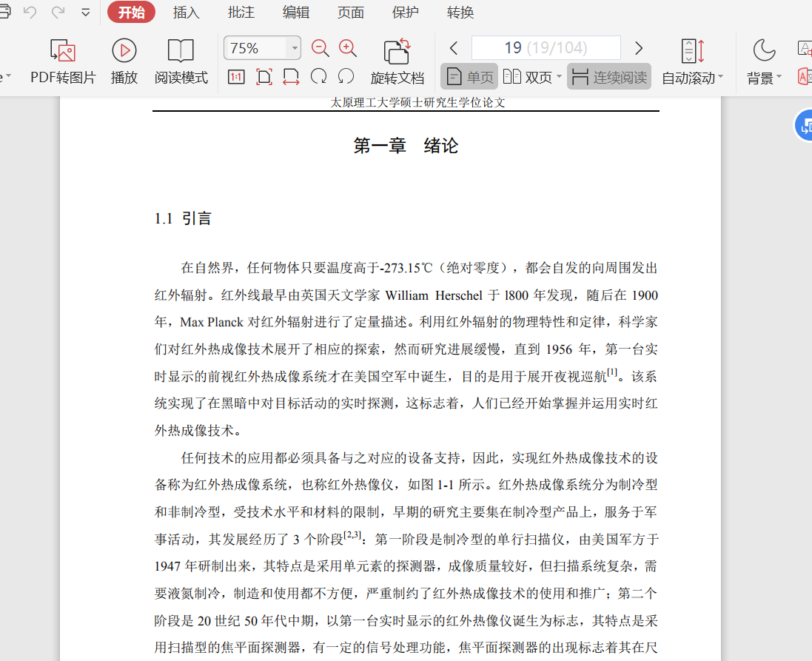Expand the 背景 dropdown arrow
Viewport: 812px width, 661px height.
779,77
